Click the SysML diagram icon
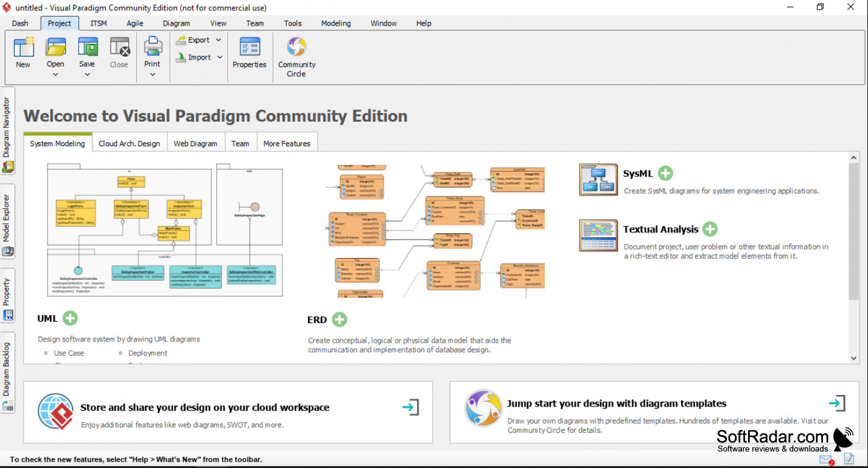 click(598, 180)
